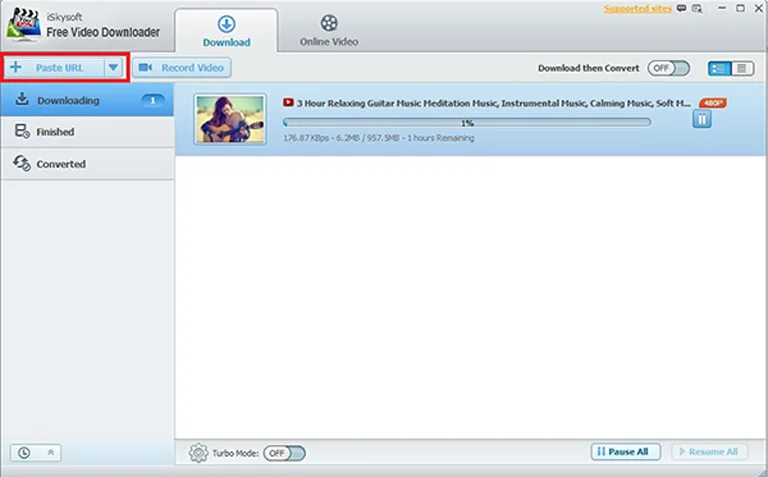Click the Paste URL button
The width and height of the screenshot is (768, 477).
click(54, 68)
